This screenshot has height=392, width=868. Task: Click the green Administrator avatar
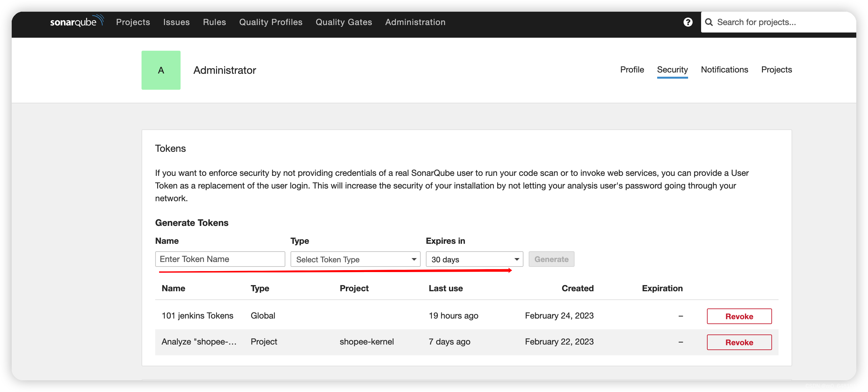tap(161, 70)
